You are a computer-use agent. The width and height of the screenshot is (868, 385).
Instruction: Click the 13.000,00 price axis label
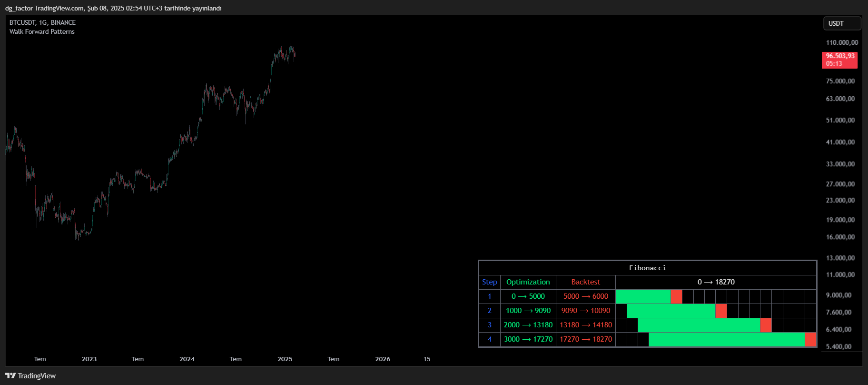pos(840,258)
